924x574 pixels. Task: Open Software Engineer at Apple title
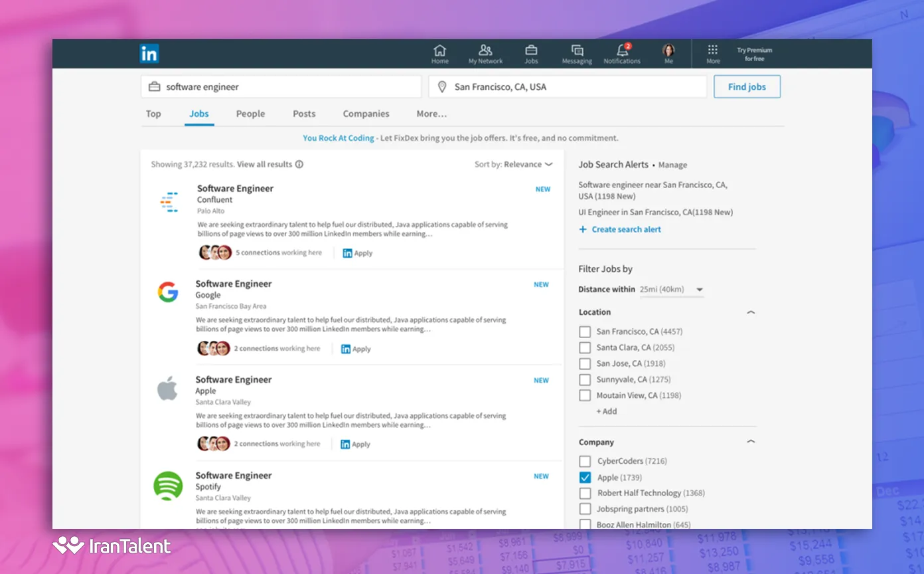click(234, 380)
